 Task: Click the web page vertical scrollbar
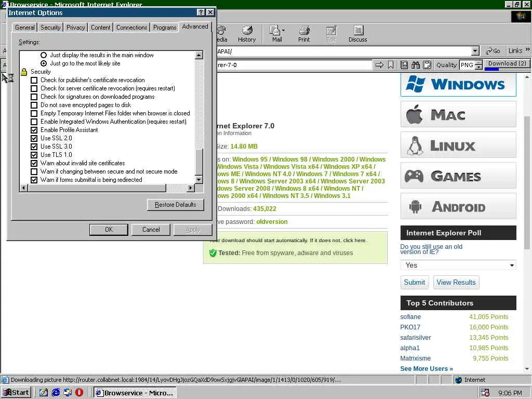(527, 182)
